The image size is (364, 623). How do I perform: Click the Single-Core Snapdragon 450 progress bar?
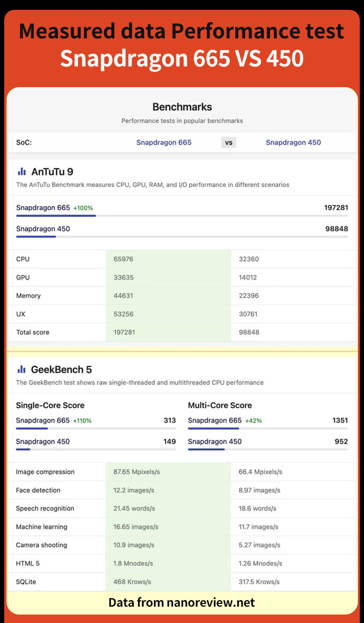96,449
